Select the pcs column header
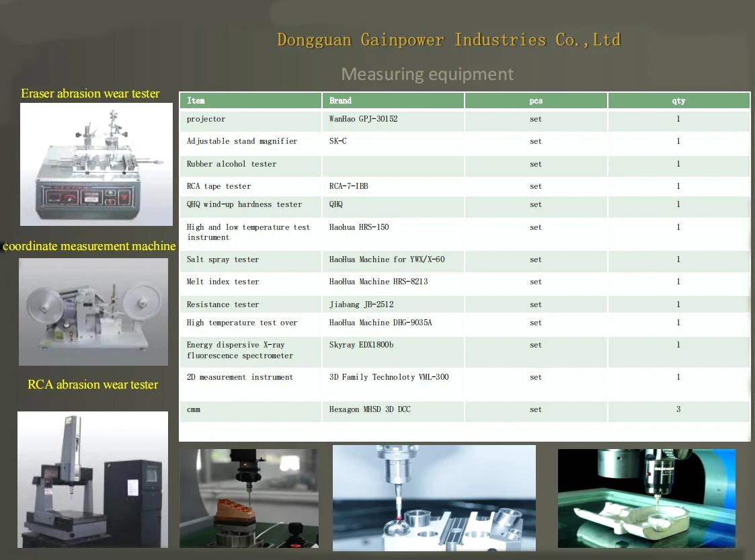 (x=535, y=101)
